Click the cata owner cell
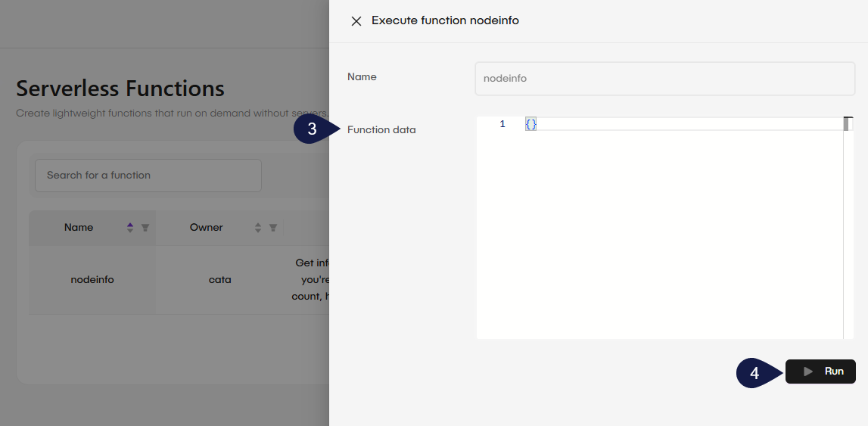The image size is (868, 426). click(x=220, y=280)
